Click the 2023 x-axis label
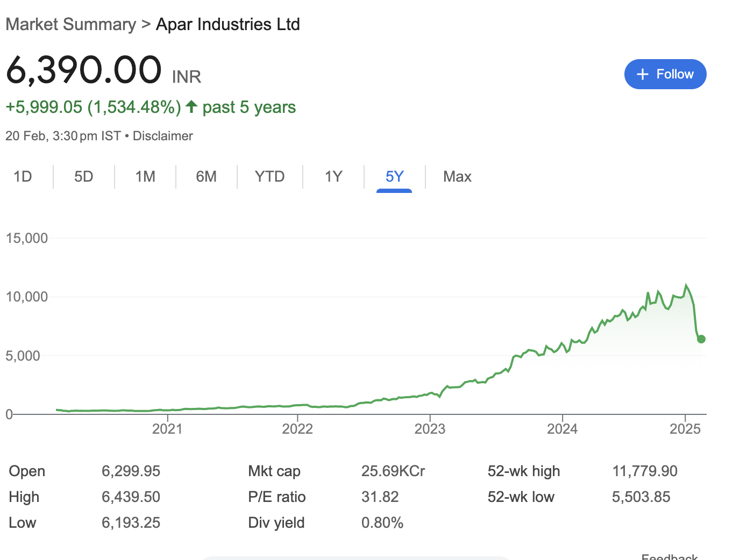754x560 pixels. click(430, 429)
